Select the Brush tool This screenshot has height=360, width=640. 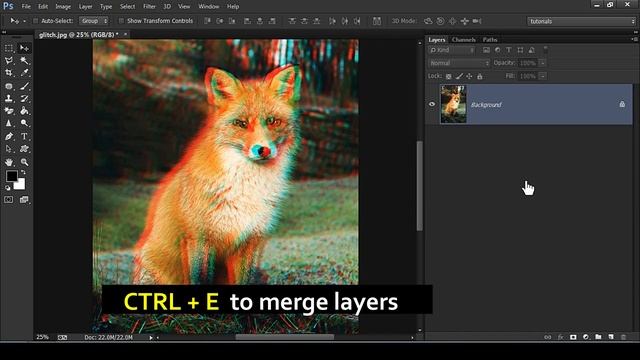tap(24, 86)
